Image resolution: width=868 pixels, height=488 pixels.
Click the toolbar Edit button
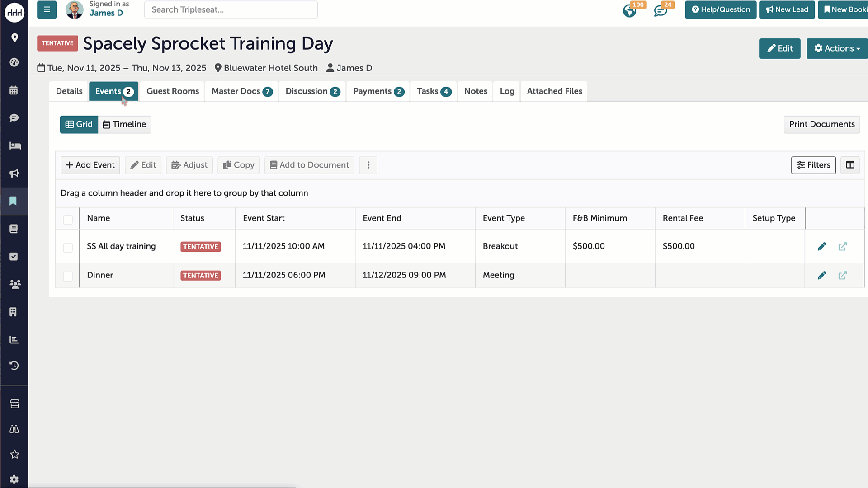click(143, 165)
